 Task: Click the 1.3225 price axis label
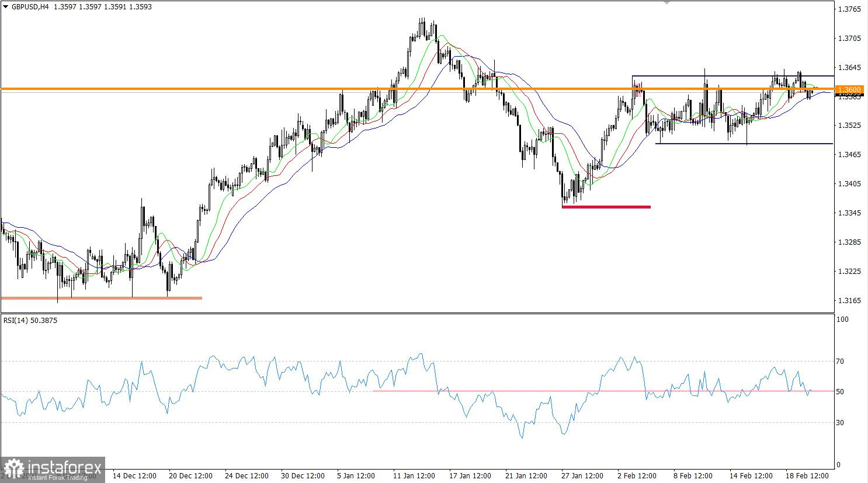(849, 272)
